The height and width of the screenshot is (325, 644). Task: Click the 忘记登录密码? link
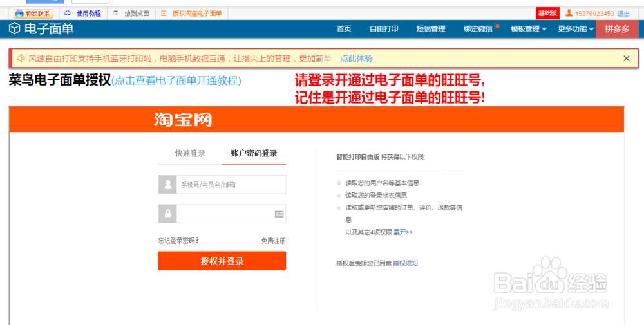coord(178,241)
